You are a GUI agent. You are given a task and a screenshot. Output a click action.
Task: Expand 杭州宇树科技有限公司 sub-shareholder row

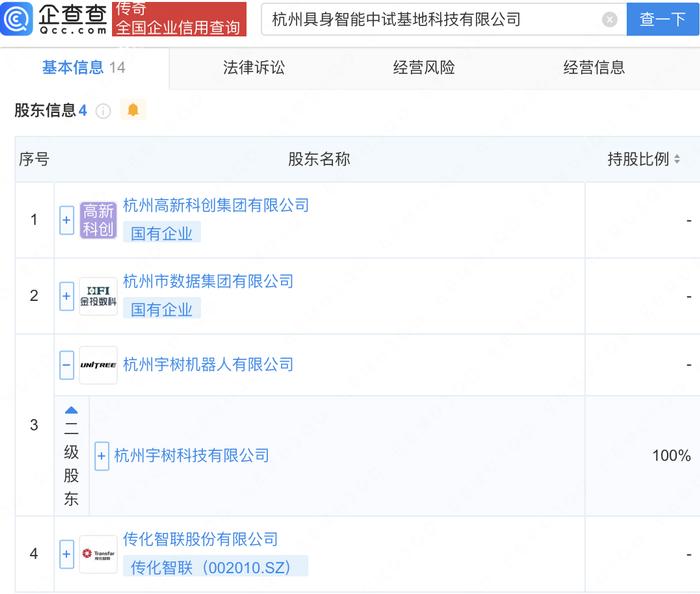coord(101,456)
